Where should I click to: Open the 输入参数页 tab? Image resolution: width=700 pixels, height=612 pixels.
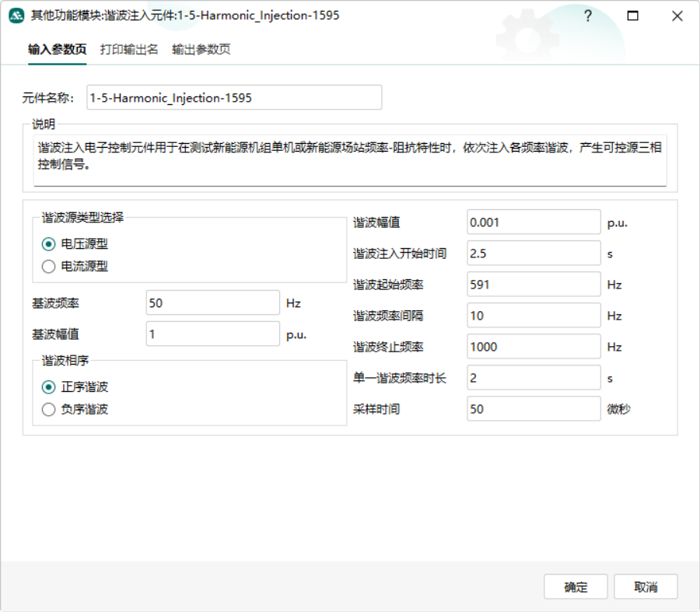pos(57,50)
